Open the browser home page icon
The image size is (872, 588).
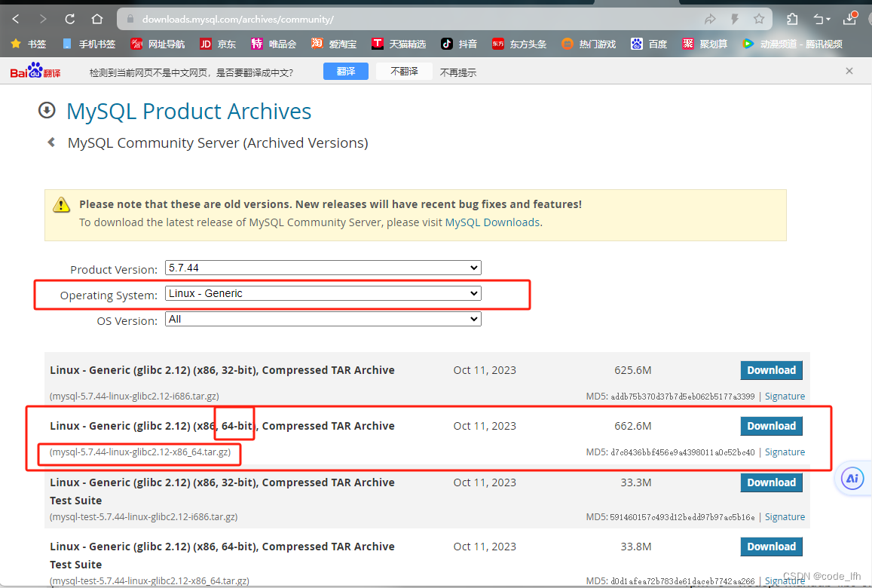pos(97,19)
